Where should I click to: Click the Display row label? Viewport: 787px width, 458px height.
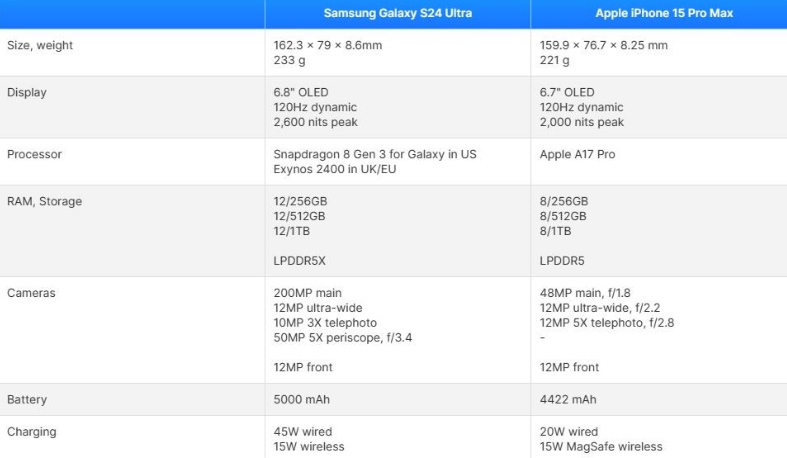coord(27,92)
